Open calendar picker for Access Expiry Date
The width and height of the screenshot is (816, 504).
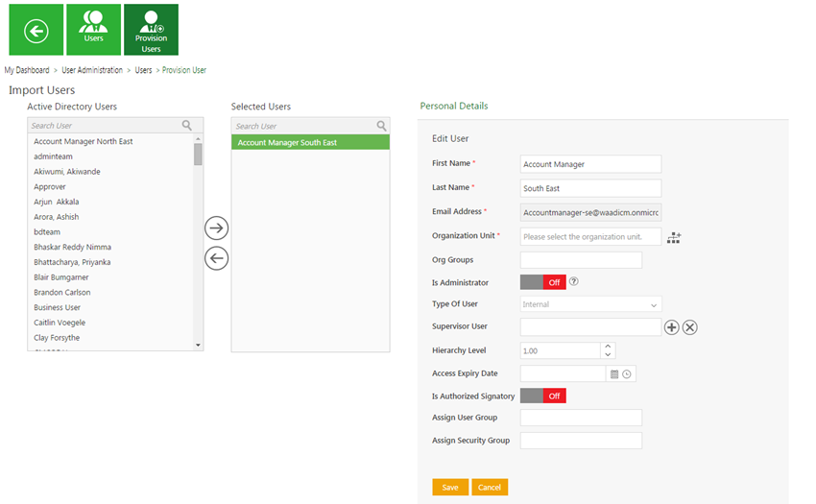click(x=614, y=373)
